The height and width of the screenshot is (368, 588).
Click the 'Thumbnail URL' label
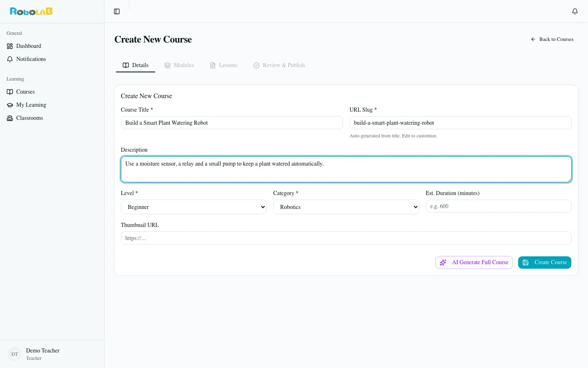click(x=140, y=225)
